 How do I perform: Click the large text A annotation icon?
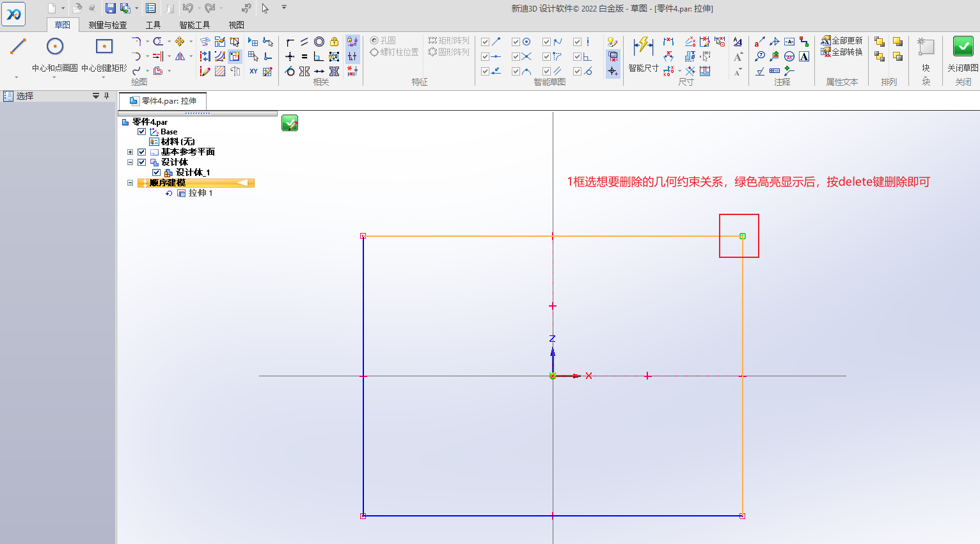tap(804, 56)
